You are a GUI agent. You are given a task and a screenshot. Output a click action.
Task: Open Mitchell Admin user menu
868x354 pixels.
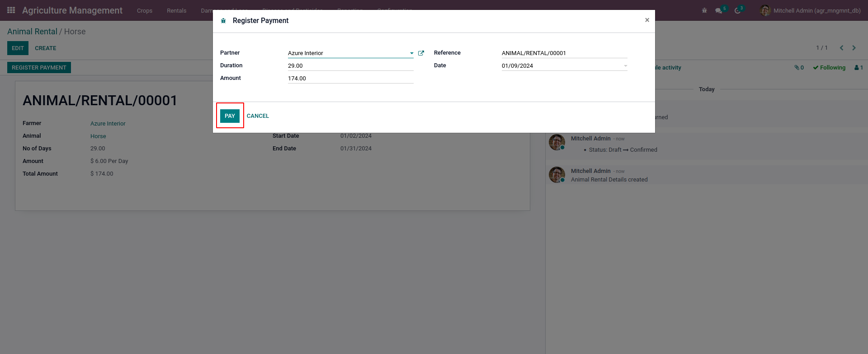[x=810, y=10]
